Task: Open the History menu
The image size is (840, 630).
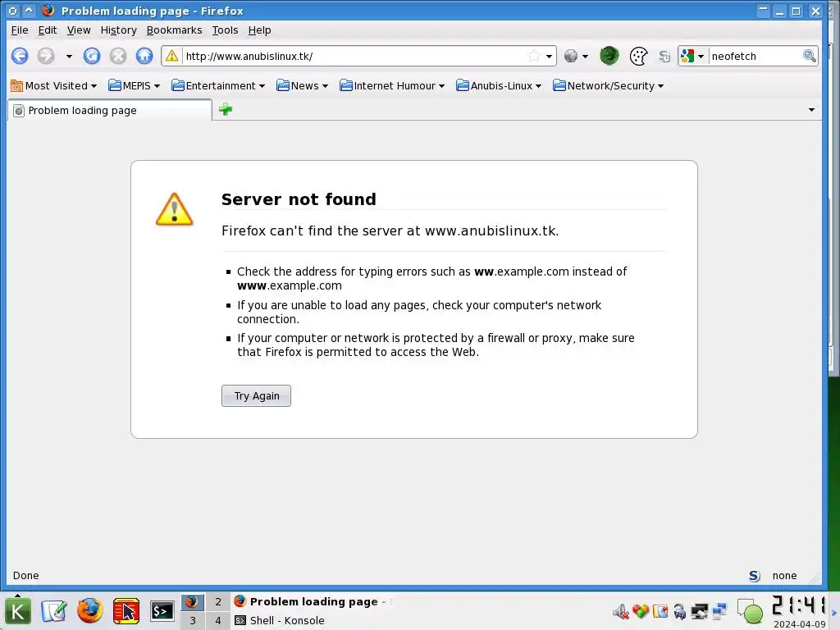Action: pyautogui.click(x=118, y=30)
